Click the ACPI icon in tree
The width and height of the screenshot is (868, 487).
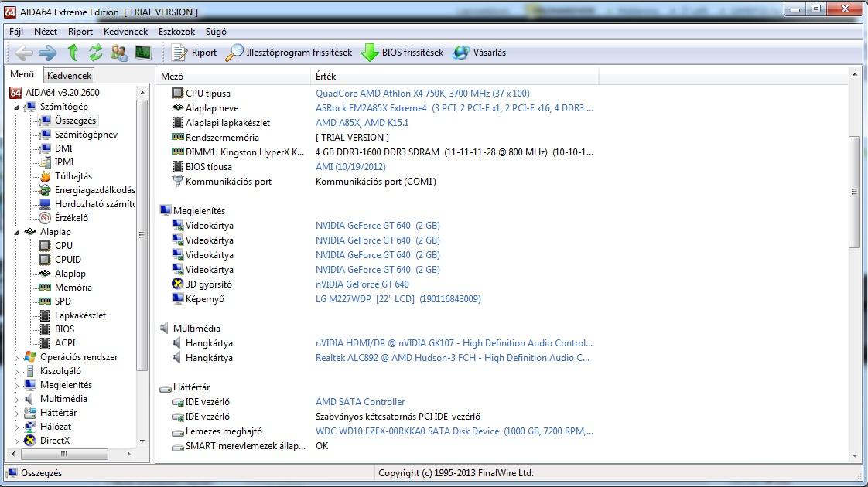[45, 343]
